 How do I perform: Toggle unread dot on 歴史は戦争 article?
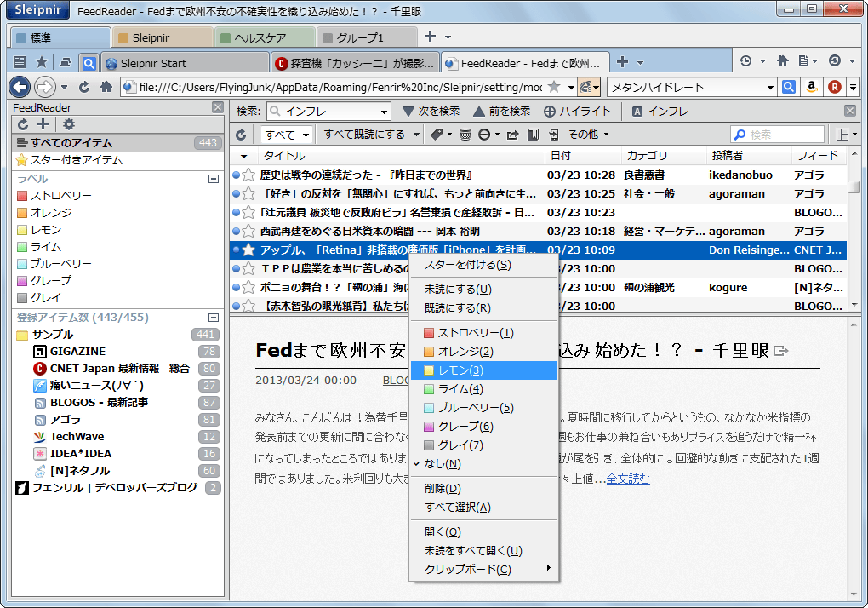coord(236,175)
